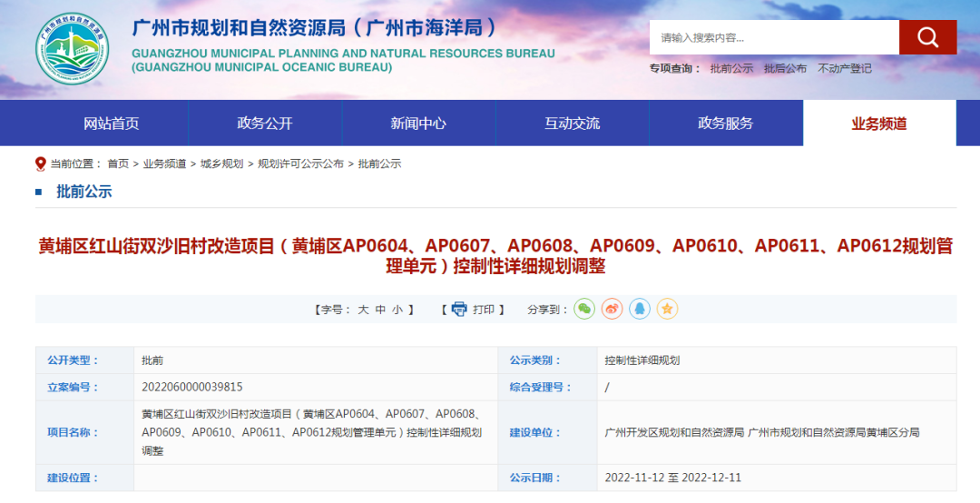The image size is (980, 503).
Task: Set font size to small (小)
Action: tap(397, 310)
